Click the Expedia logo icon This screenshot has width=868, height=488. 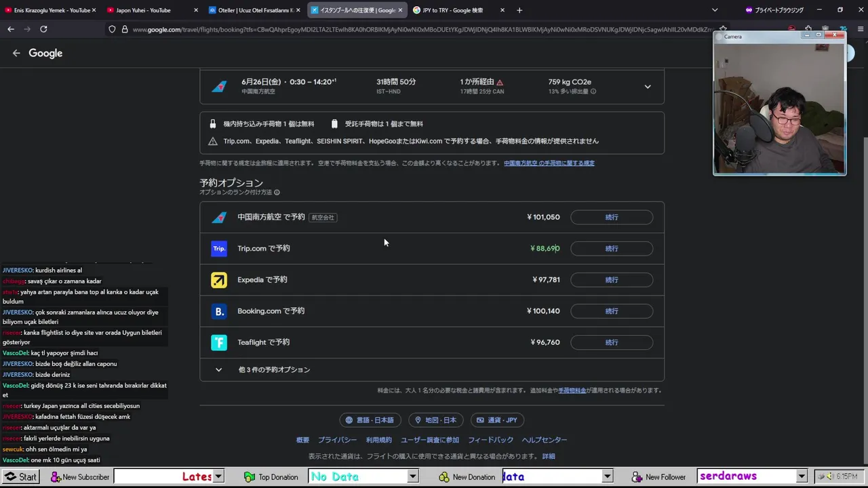[219, 280]
